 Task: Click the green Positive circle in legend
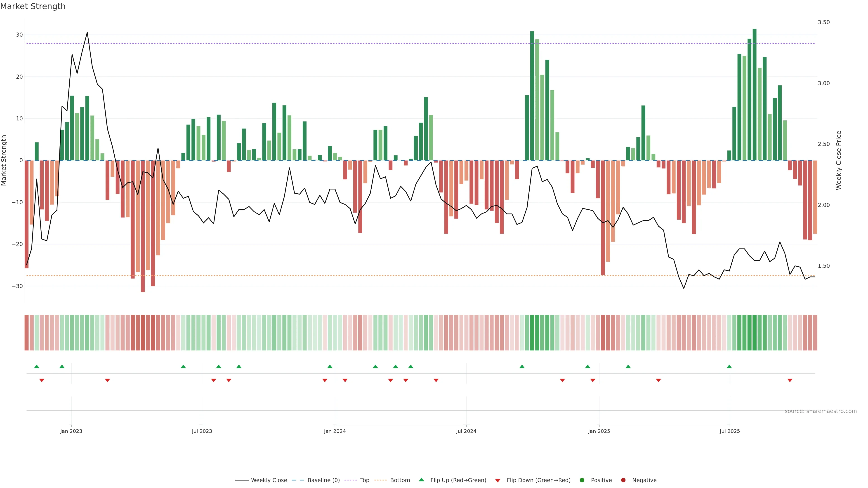click(x=582, y=480)
